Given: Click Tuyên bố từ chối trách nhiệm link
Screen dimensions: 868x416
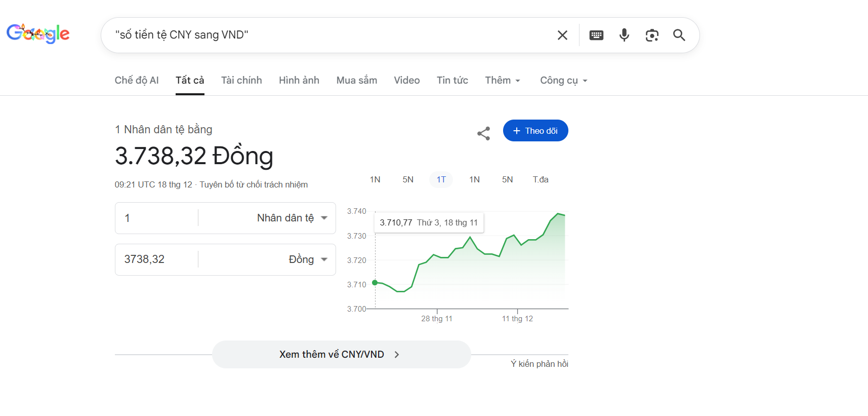Looking at the screenshot, I should (x=254, y=184).
